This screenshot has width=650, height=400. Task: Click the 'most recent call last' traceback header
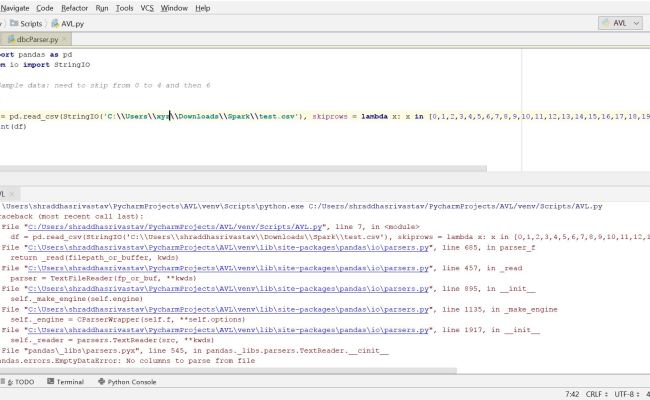coord(72,216)
